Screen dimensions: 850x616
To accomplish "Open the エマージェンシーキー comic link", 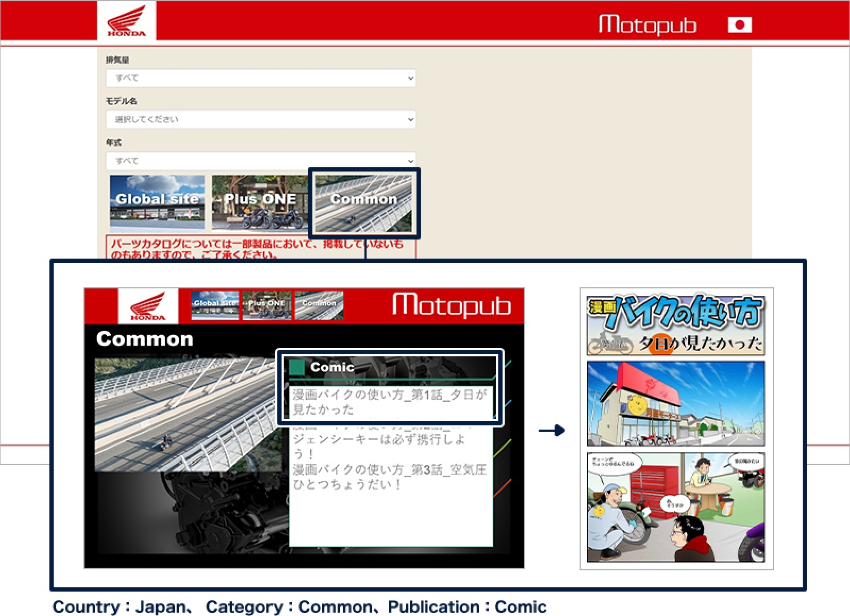I will [379, 440].
